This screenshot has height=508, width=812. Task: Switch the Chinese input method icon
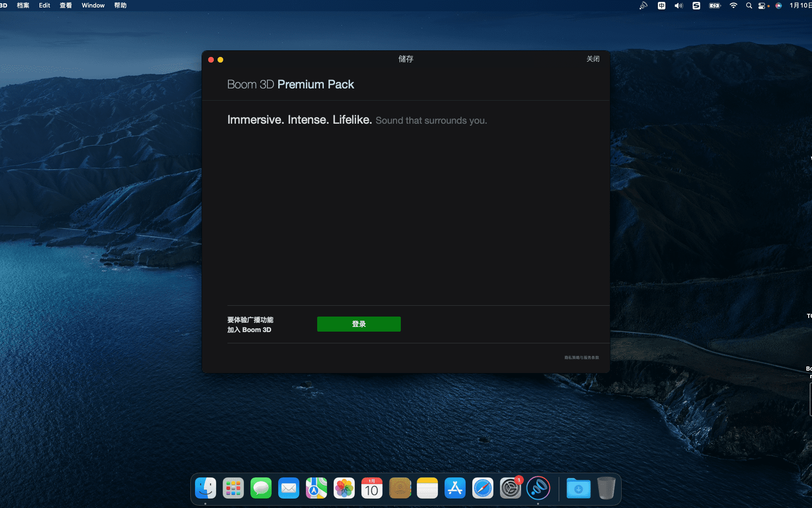pos(661,6)
